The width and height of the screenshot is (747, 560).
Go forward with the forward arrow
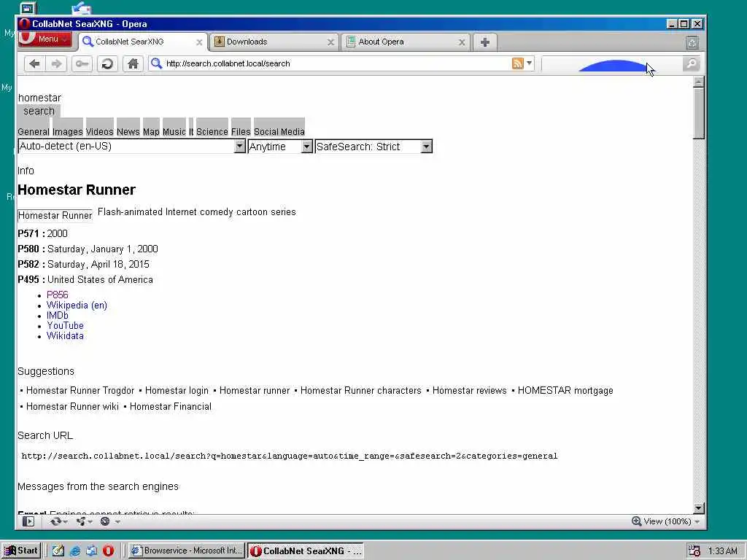56,64
